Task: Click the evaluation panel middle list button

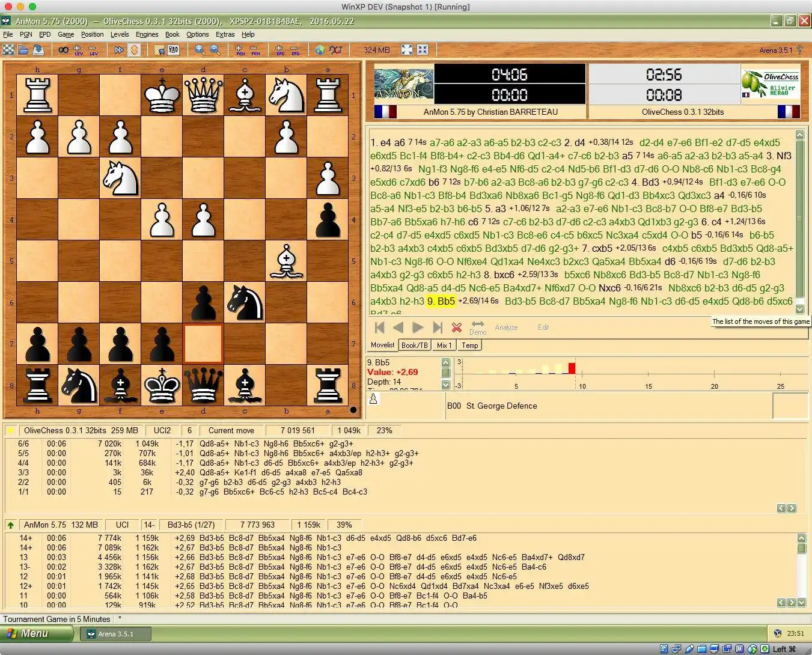Action: click(x=445, y=373)
